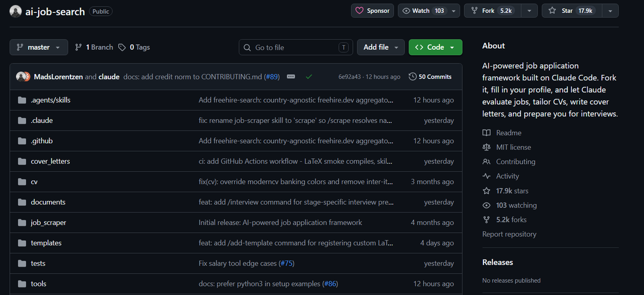Open the Star lists dropdown arrow
Viewport: 644px width, 295px height.
pyautogui.click(x=610, y=11)
